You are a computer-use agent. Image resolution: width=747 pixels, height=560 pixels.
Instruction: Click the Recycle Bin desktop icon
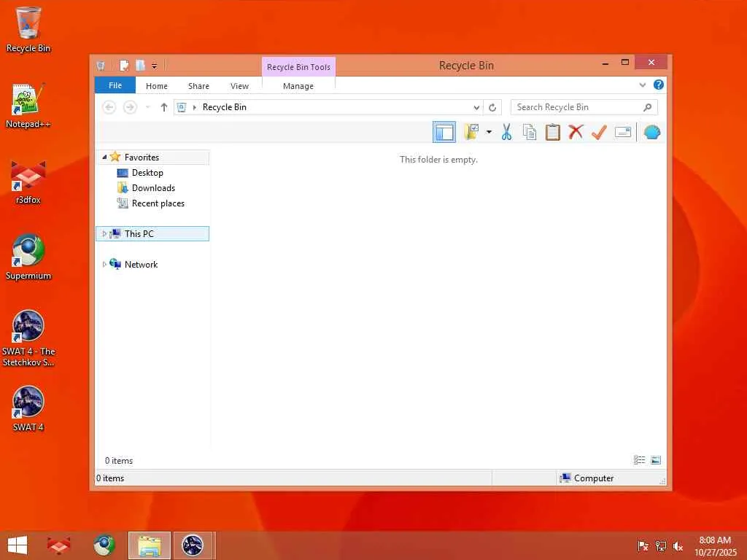pyautogui.click(x=28, y=29)
